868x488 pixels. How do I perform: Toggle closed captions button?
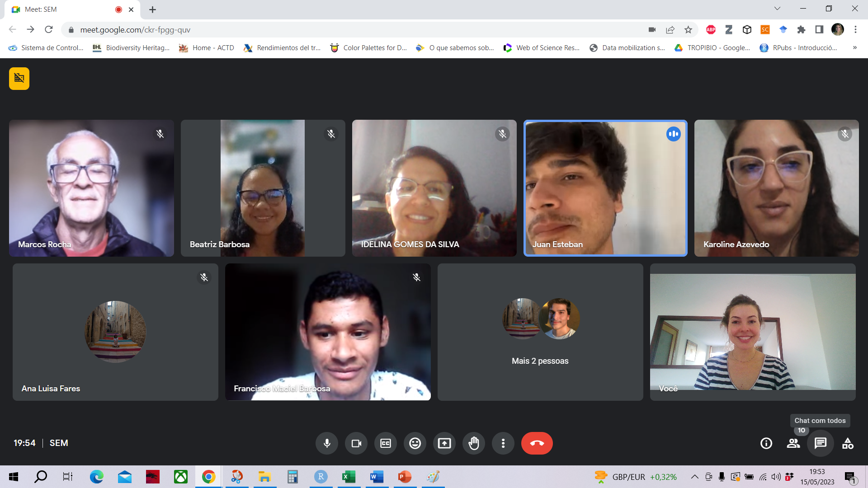click(385, 443)
